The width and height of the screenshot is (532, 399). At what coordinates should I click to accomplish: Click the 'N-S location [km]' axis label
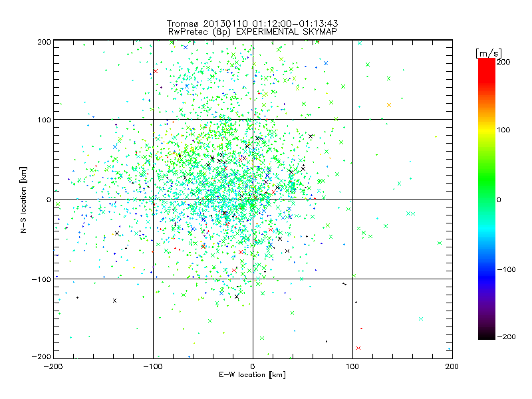(x=23, y=199)
